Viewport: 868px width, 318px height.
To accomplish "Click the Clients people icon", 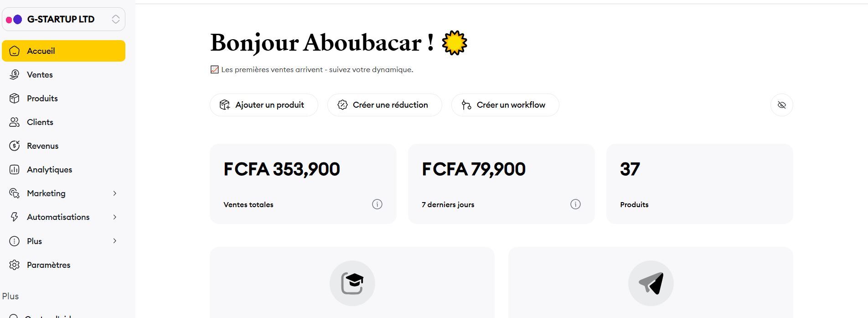I will pos(15,122).
